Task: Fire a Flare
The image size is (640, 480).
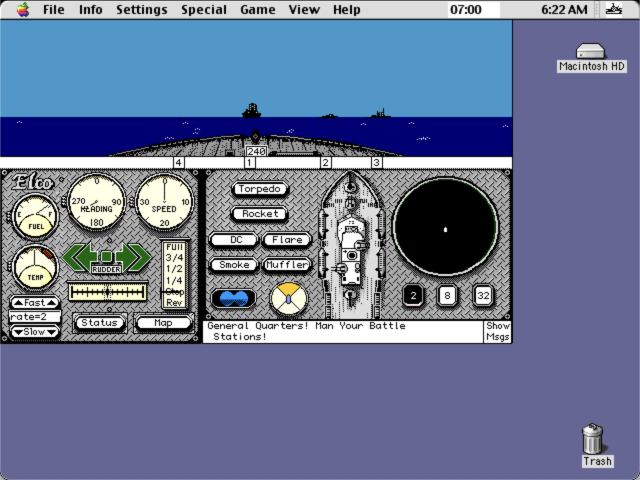Action: (x=287, y=240)
